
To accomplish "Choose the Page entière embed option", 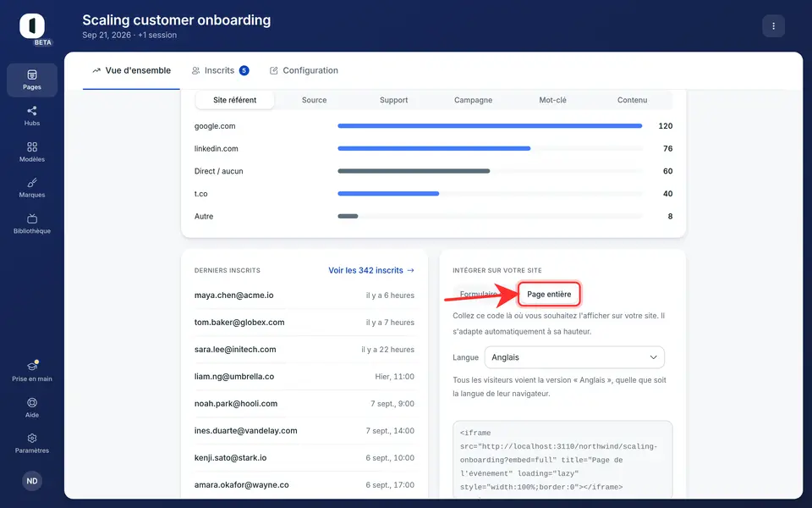I will click(549, 295).
